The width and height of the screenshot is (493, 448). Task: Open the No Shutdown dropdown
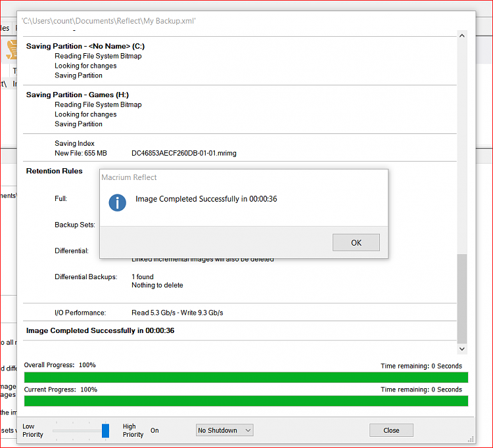[x=225, y=430]
